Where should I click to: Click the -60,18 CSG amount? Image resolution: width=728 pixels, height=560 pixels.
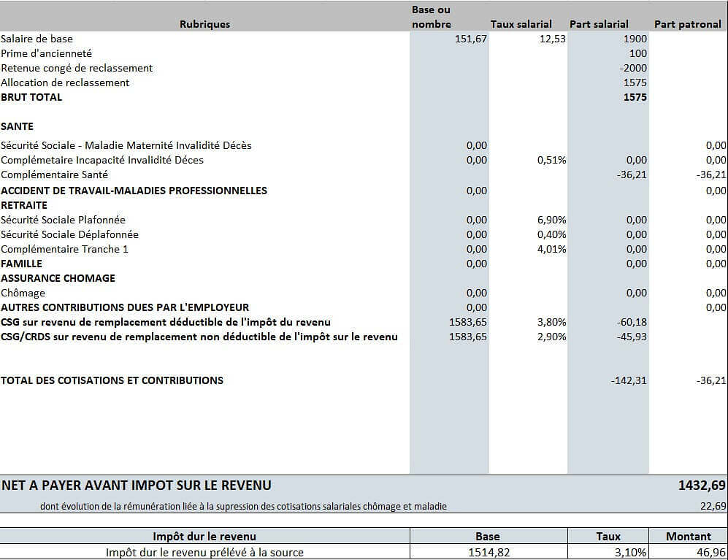point(632,322)
